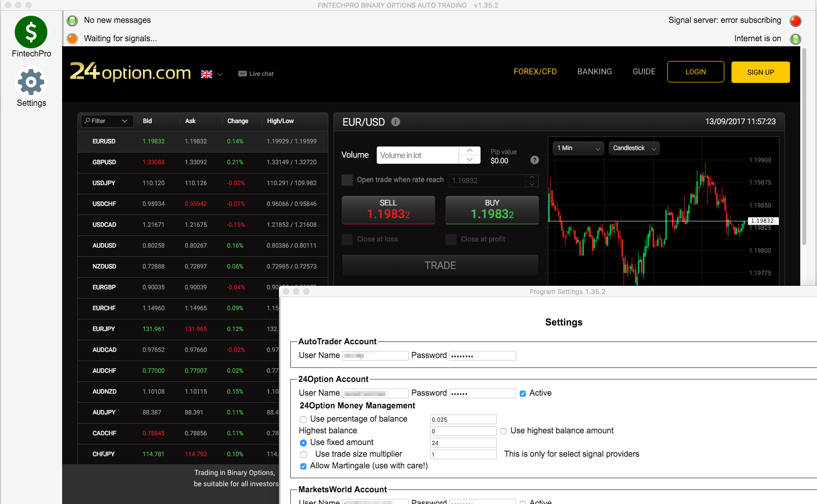Select Use percentage of balance radio
Viewport: 817px width, 504px height.
pos(303,420)
